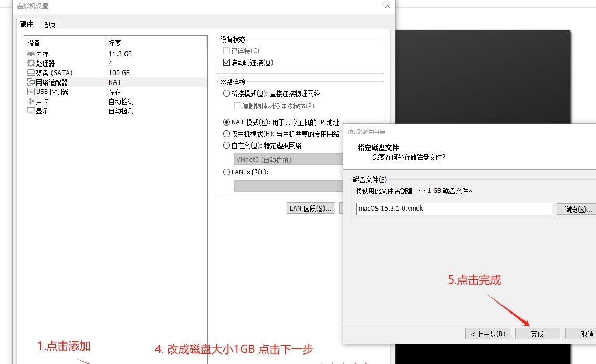Select the sound card icon
Screen dimensions: 596x364
31,101
